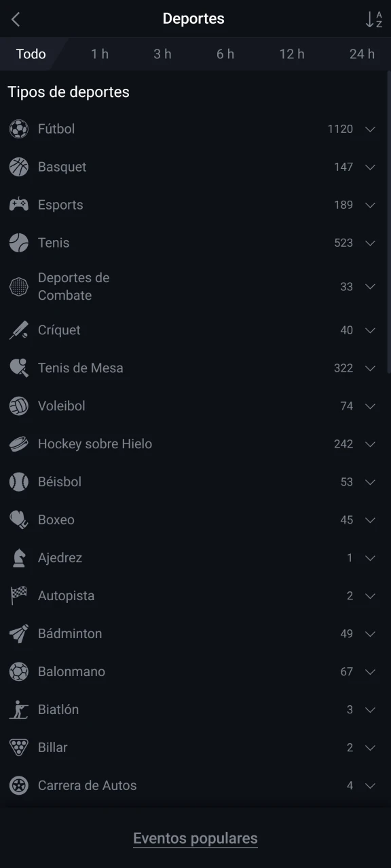
Task: Select the Ajedrez chess knight icon
Action: [x=18, y=557]
